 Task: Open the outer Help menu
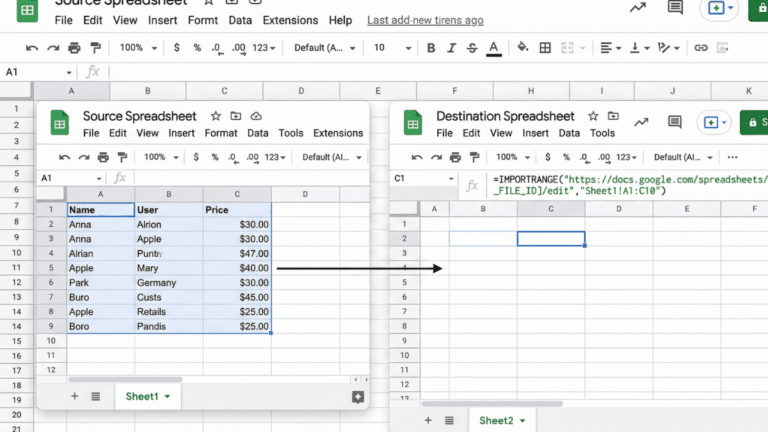tap(340, 21)
